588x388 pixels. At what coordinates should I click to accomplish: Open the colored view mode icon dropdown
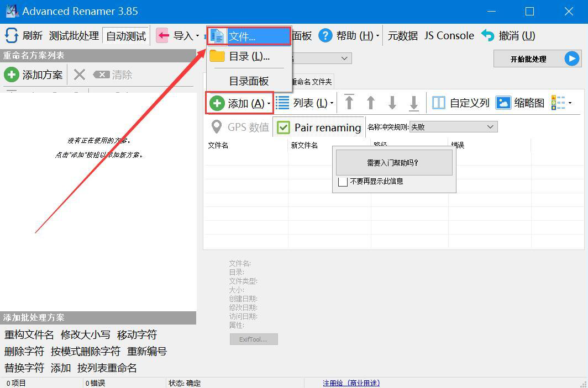pos(561,103)
